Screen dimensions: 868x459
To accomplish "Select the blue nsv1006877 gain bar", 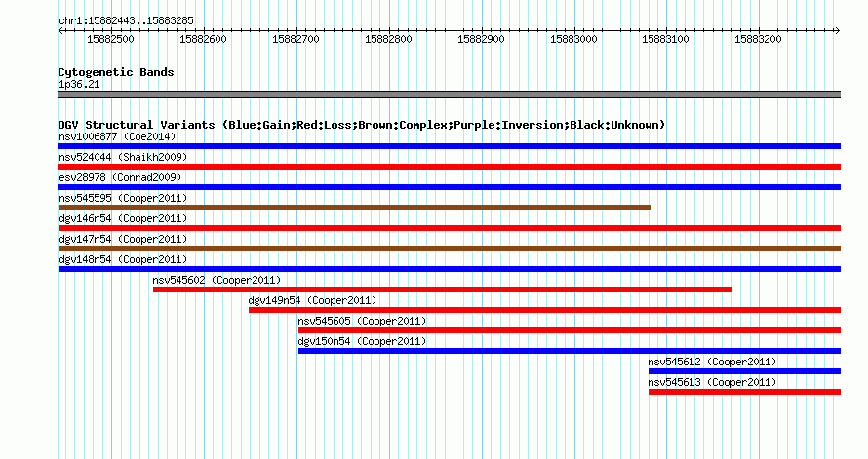I will coord(449,146).
